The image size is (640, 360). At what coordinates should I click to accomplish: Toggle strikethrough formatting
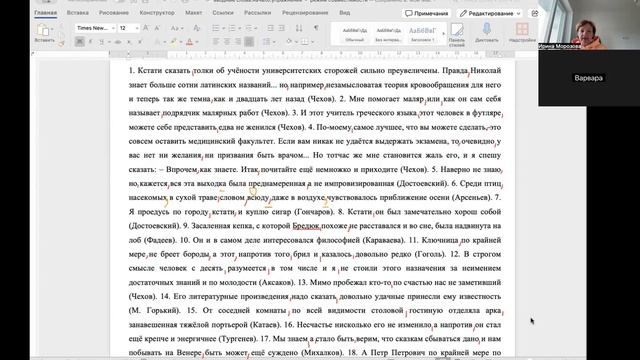pyautogui.click(x=118, y=42)
